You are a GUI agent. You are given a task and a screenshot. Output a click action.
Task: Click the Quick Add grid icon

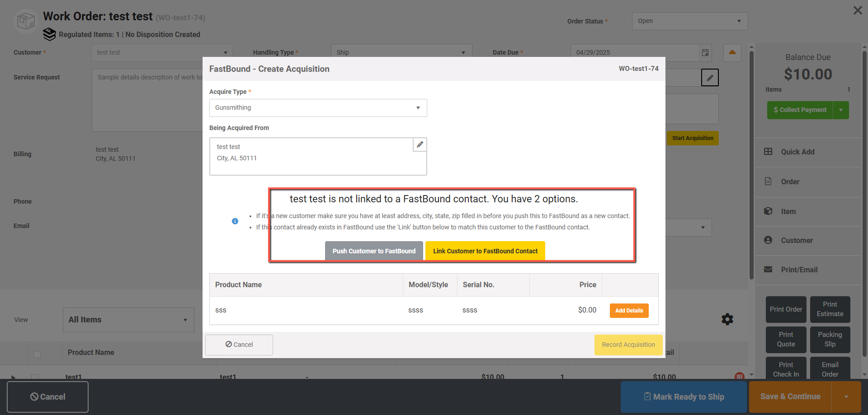[x=768, y=152]
